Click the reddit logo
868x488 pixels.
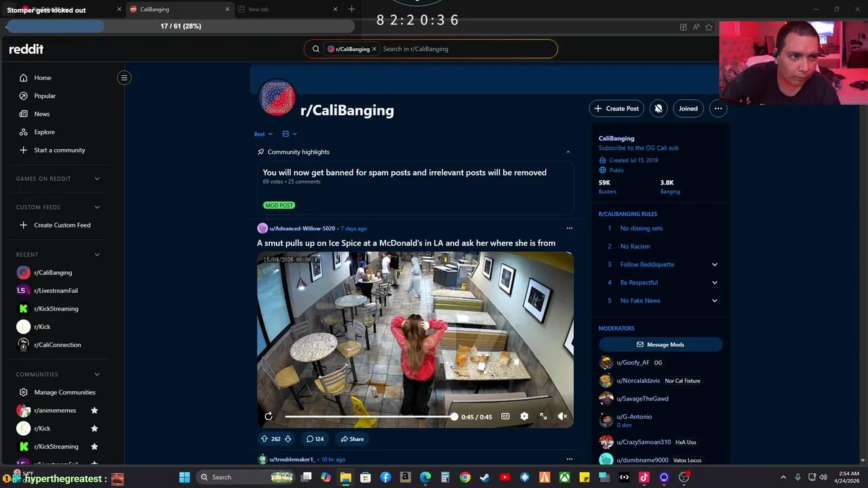[x=26, y=49]
